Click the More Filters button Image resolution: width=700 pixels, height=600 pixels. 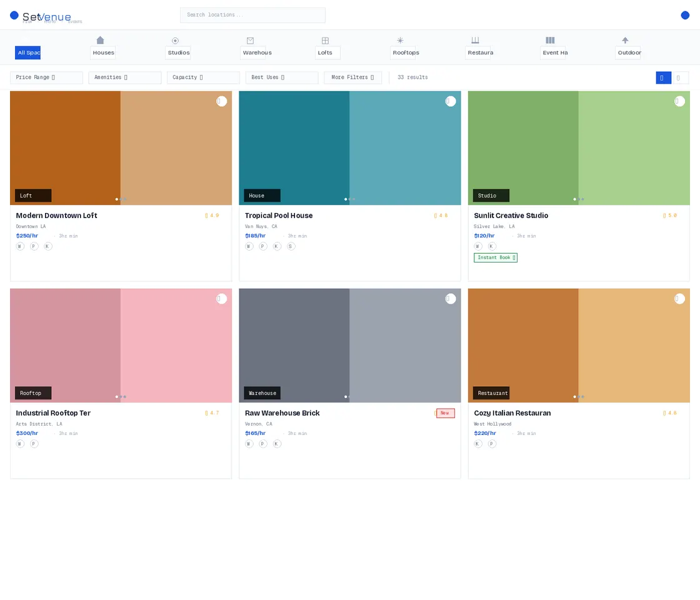tap(352, 77)
